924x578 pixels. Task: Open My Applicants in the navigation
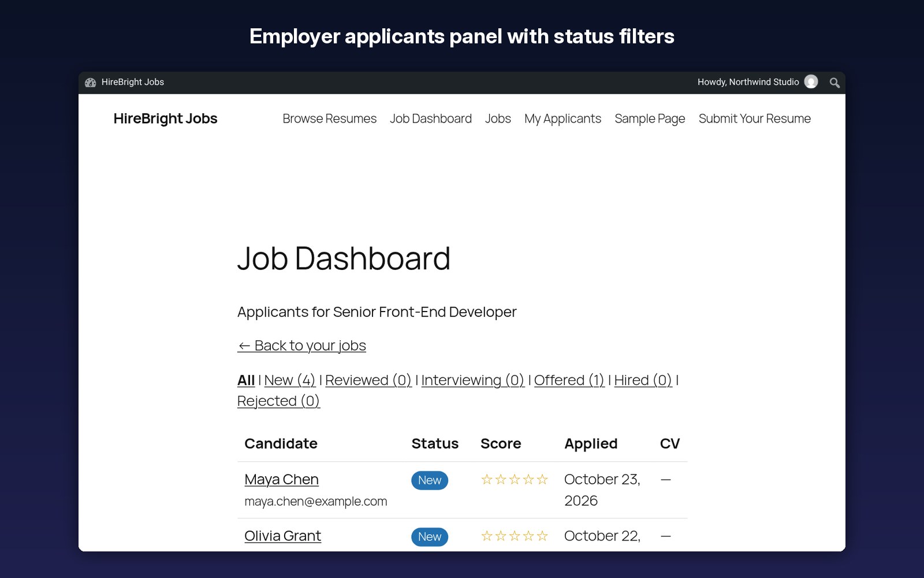pyautogui.click(x=563, y=118)
